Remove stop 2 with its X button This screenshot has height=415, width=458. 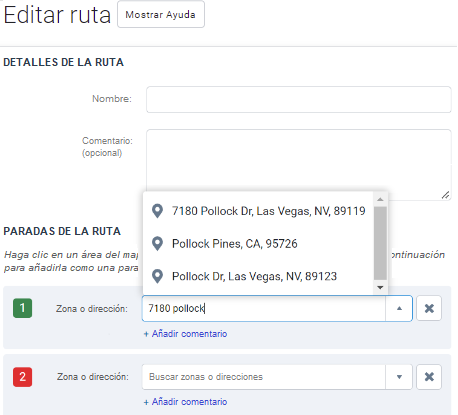pos(429,377)
